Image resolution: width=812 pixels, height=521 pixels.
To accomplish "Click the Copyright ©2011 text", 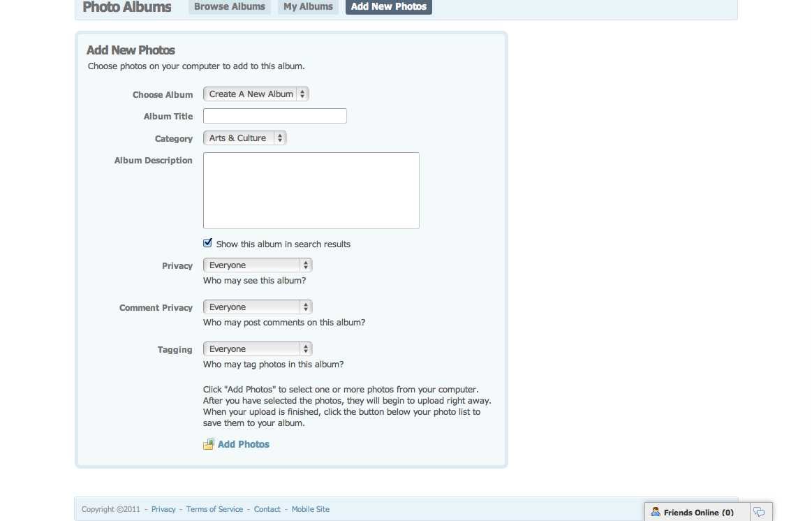I will pyautogui.click(x=111, y=509).
